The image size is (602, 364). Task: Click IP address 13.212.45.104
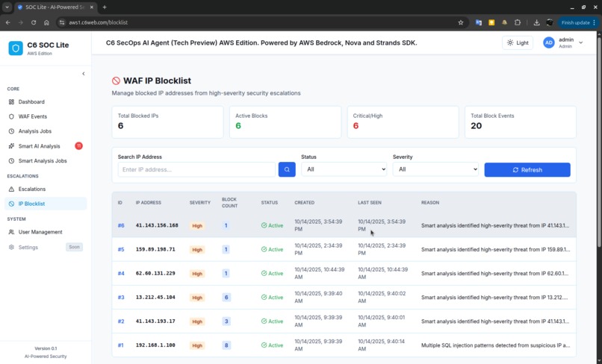(x=155, y=298)
